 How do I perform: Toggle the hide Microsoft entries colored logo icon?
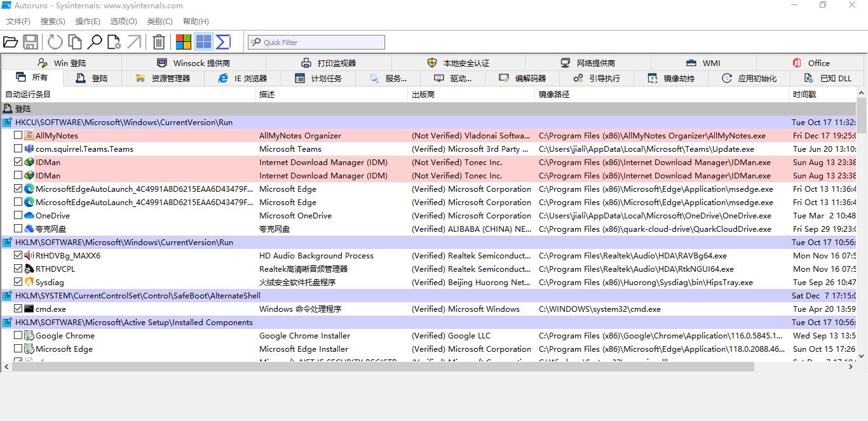184,43
